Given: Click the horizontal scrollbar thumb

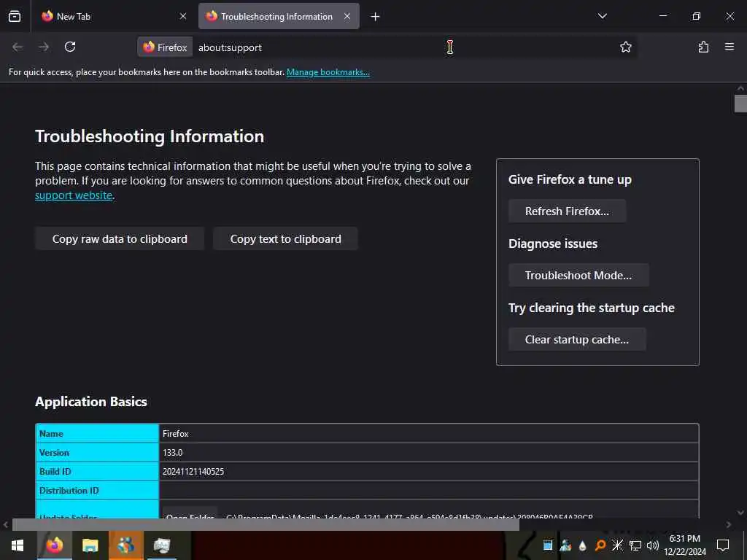Looking at the screenshot, I should (266, 525).
